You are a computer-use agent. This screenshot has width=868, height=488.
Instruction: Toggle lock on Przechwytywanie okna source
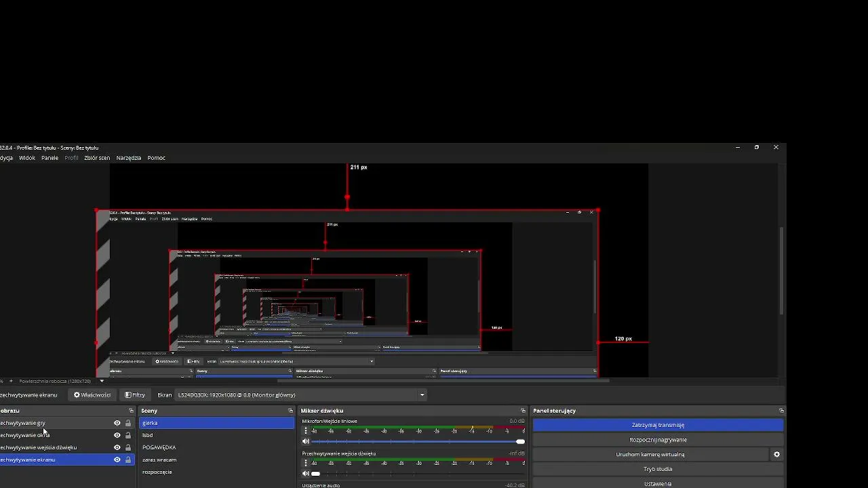[x=128, y=435]
